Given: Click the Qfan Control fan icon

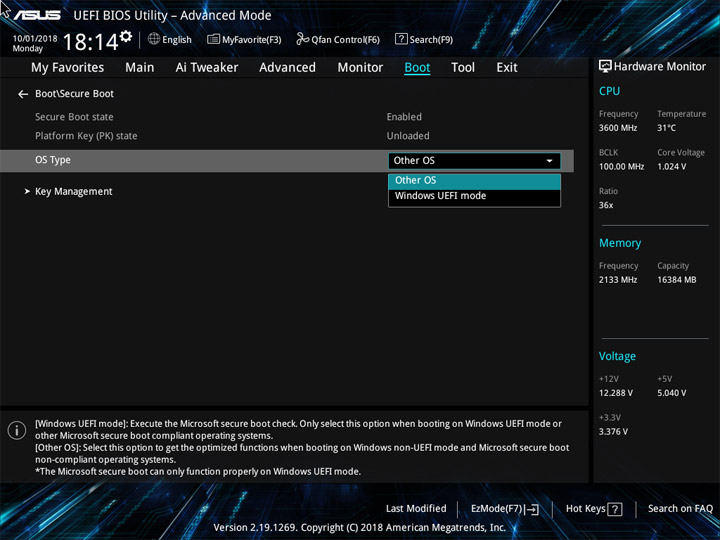Looking at the screenshot, I should click(x=303, y=39).
